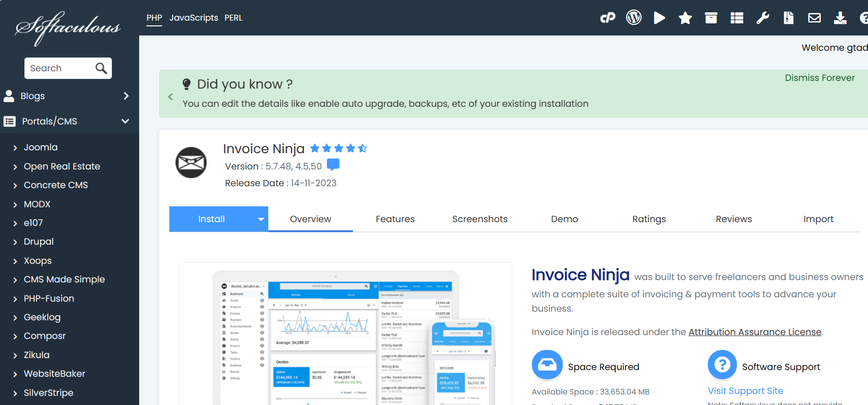
Task: Open the zipped file backups icon
Action: tap(789, 18)
